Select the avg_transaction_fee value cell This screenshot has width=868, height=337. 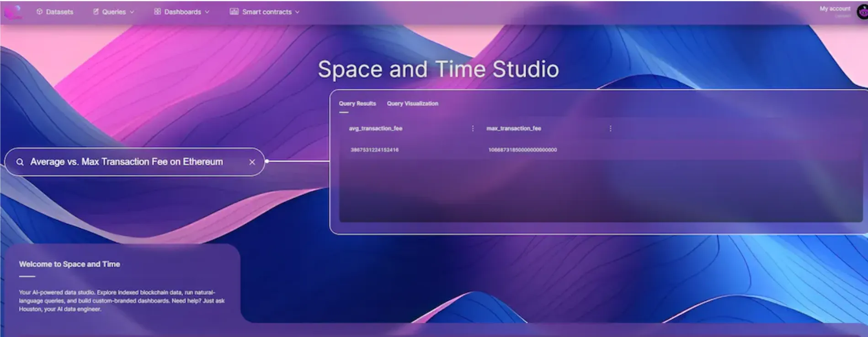coord(374,150)
